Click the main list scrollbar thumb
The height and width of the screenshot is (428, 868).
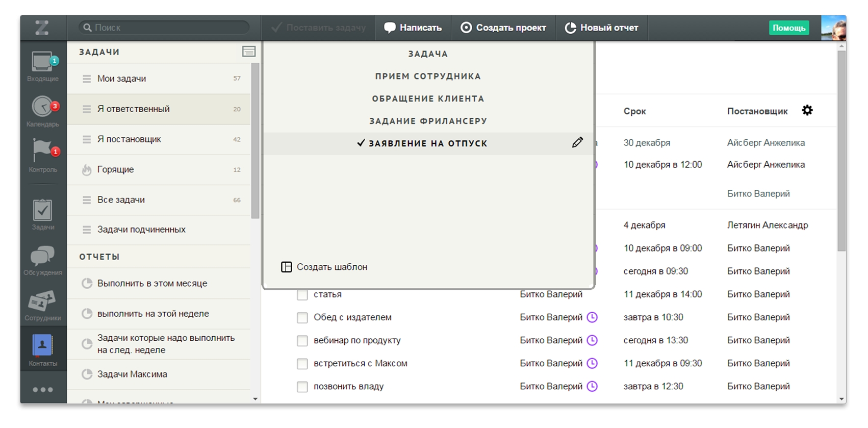pyautogui.click(x=841, y=150)
